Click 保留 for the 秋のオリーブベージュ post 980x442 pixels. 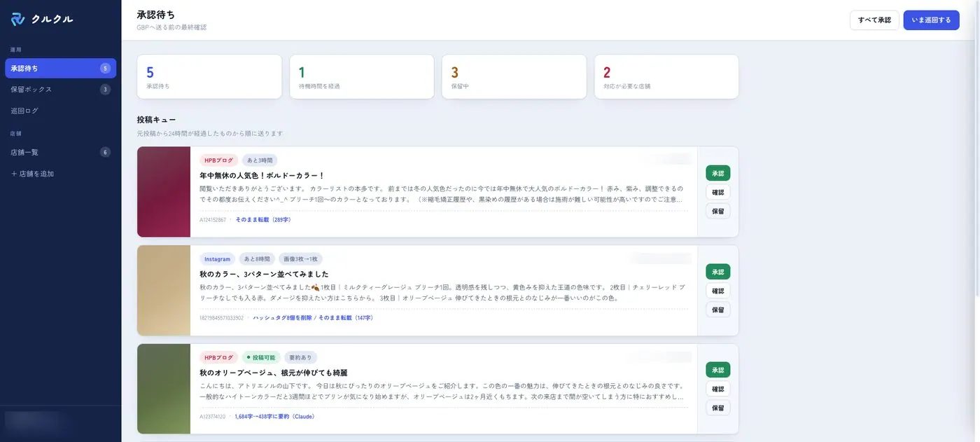tap(717, 408)
